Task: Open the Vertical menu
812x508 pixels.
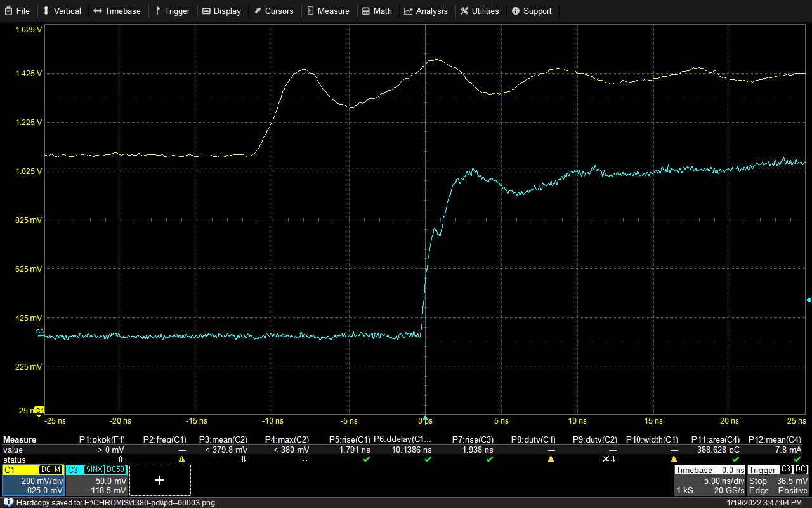Action: 62,11
